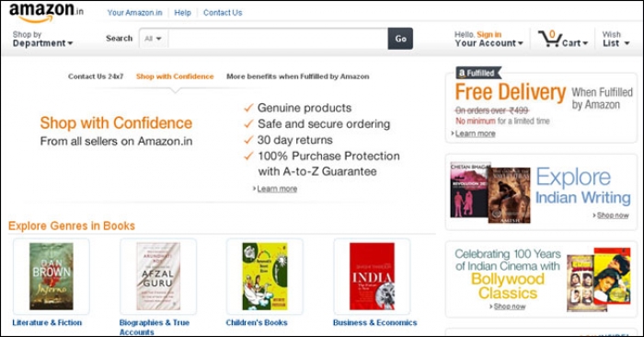Open the Afzal Guru book cover

click(x=158, y=276)
